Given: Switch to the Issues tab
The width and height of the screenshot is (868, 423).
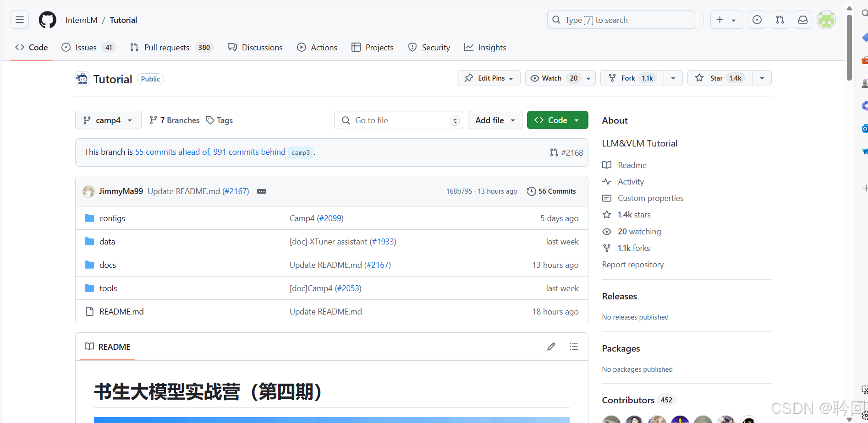Looking at the screenshot, I should coord(86,47).
